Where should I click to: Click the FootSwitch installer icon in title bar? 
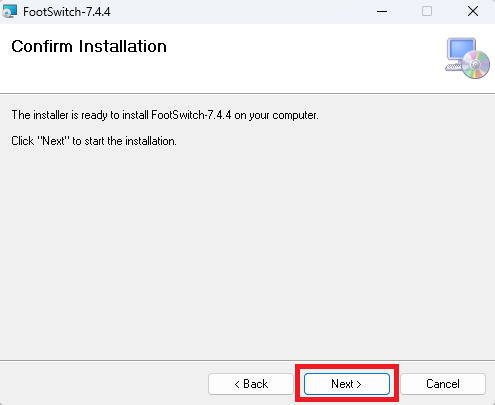pyautogui.click(x=9, y=12)
